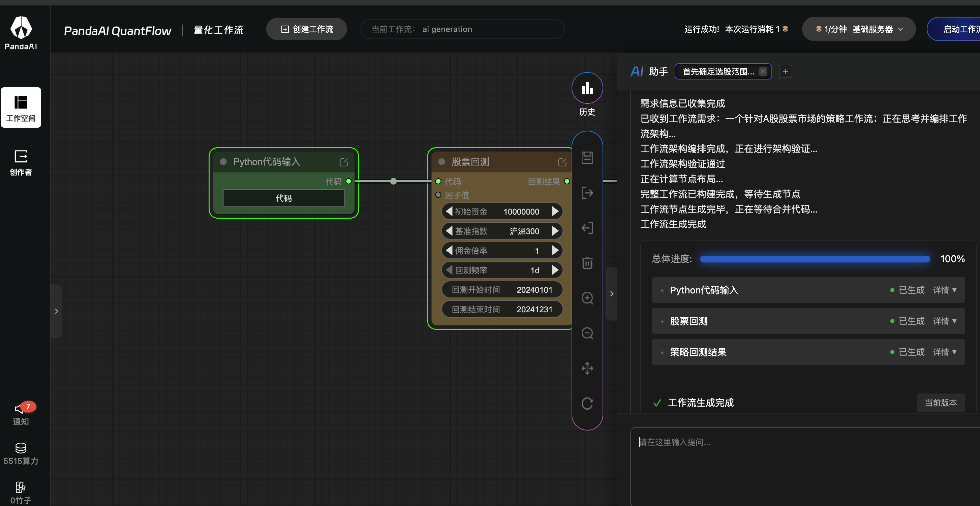Click 创建工作流 button

[307, 29]
